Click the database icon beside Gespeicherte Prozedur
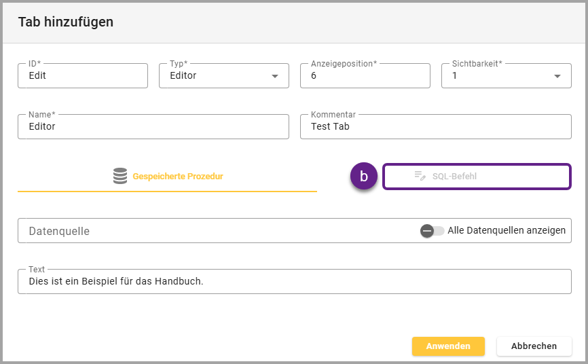 pyautogui.click(x=120, y=177)
